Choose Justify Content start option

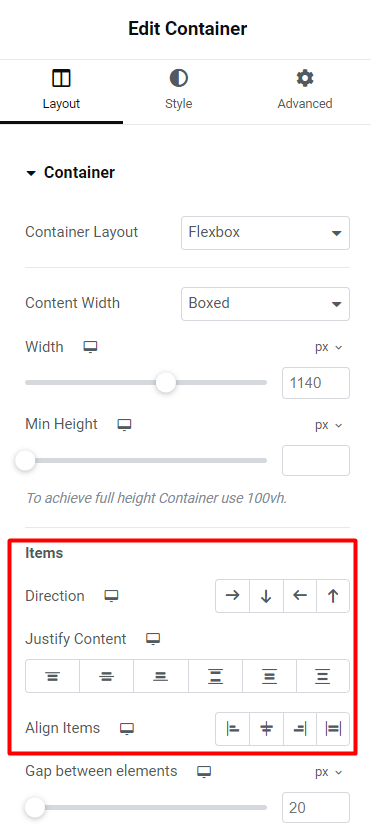tap(53, 676)
